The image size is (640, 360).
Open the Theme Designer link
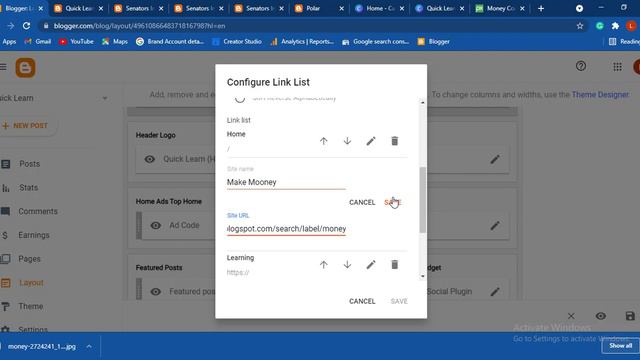click(600, 95)
